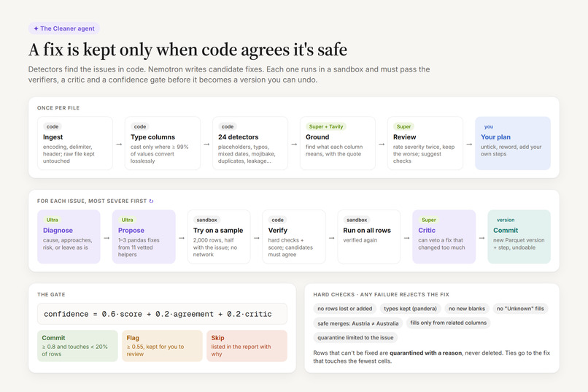Image resolution: width=588 pixels, height=392 pixels.
Task: Select the Diagnose step title
Action: pyautogui.click(x=58, y=231)
